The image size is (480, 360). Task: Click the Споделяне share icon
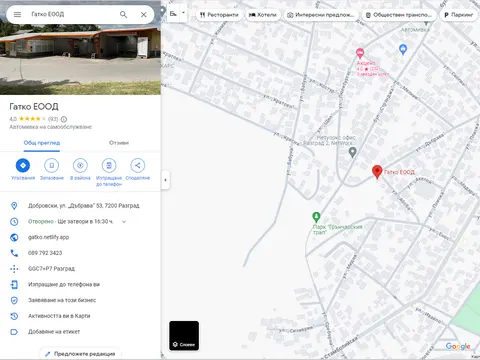pos(138,165)
